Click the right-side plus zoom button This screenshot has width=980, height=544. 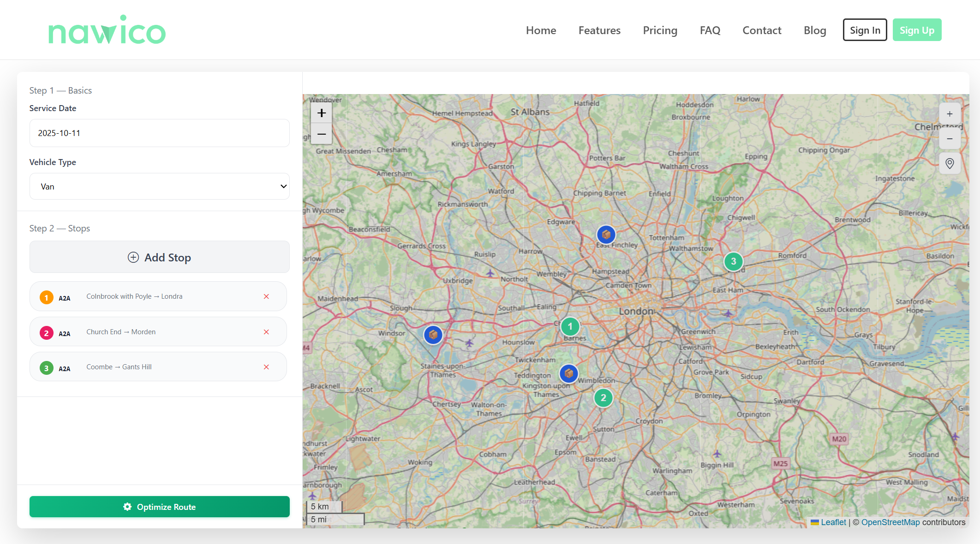click(950, 114)
